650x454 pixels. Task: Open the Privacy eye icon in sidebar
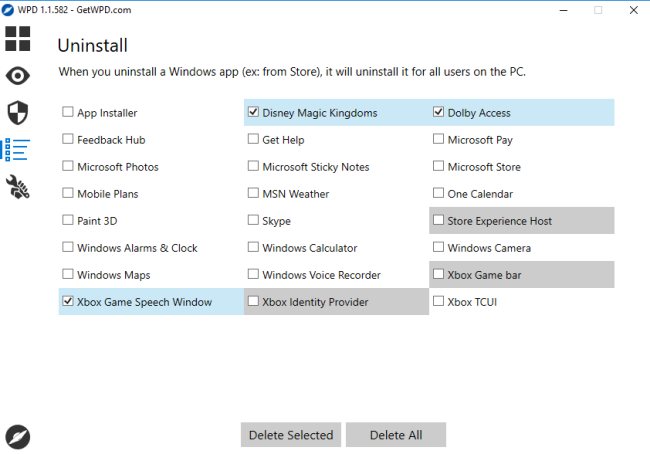(x=17, y=75)
